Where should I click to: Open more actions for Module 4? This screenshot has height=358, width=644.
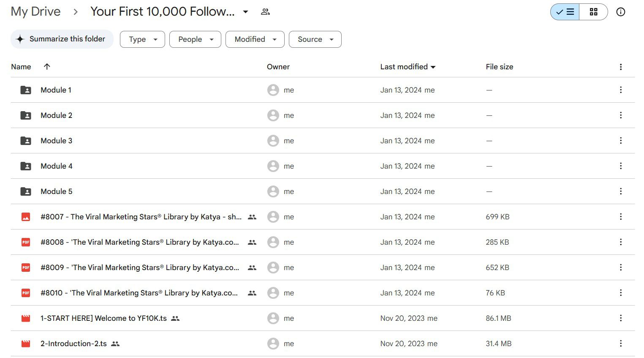click(x=621, y=166)
